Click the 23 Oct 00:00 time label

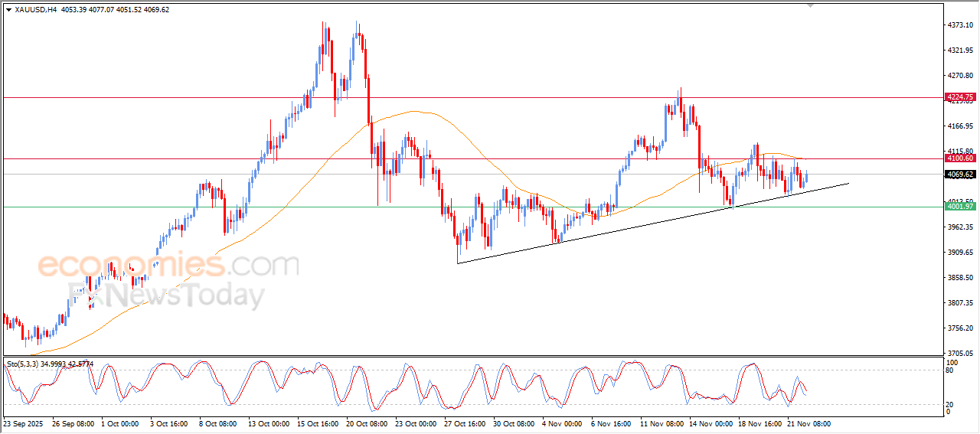[416, 423]
